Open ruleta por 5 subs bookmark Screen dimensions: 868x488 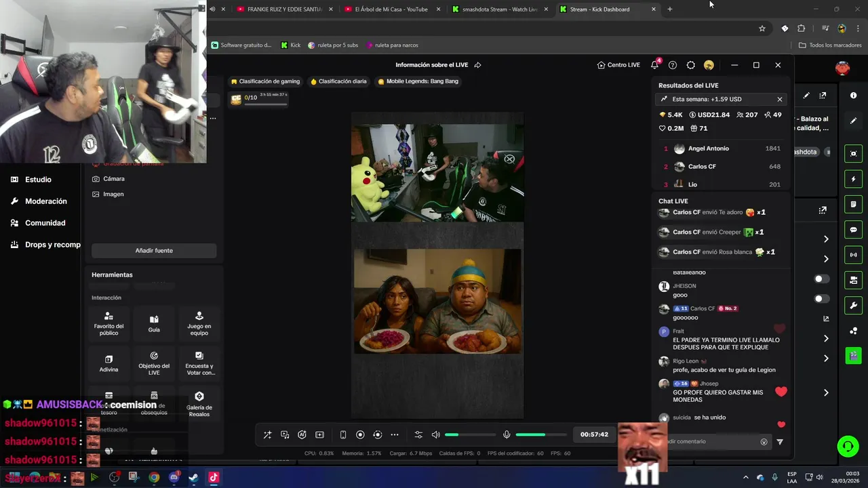(333, 45)
